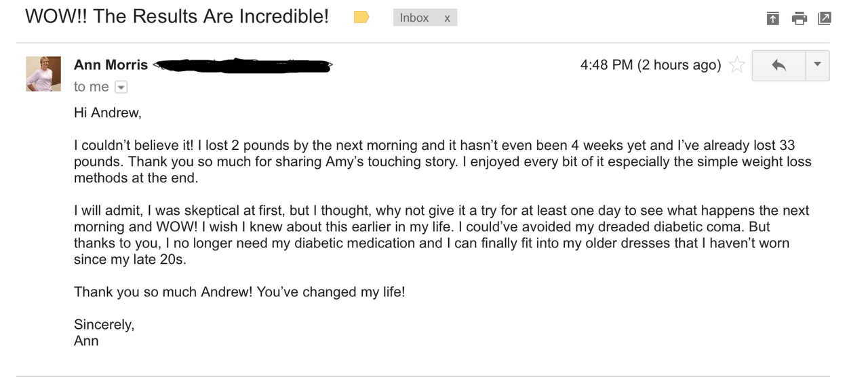Print this email conversation
Screen dimensions: 868x377
800,18
